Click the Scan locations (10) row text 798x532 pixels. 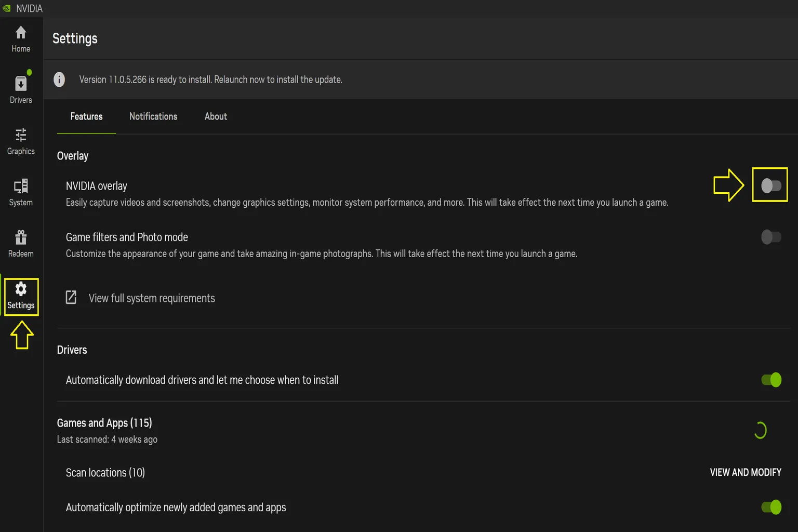click(105, 473)
